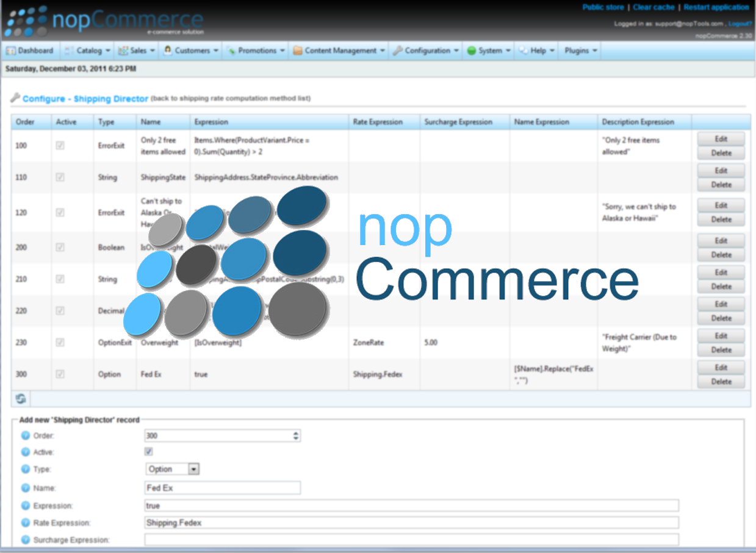Toggle Active checkbox in row 210
756x553 pixels.
(x=60, y=279)
